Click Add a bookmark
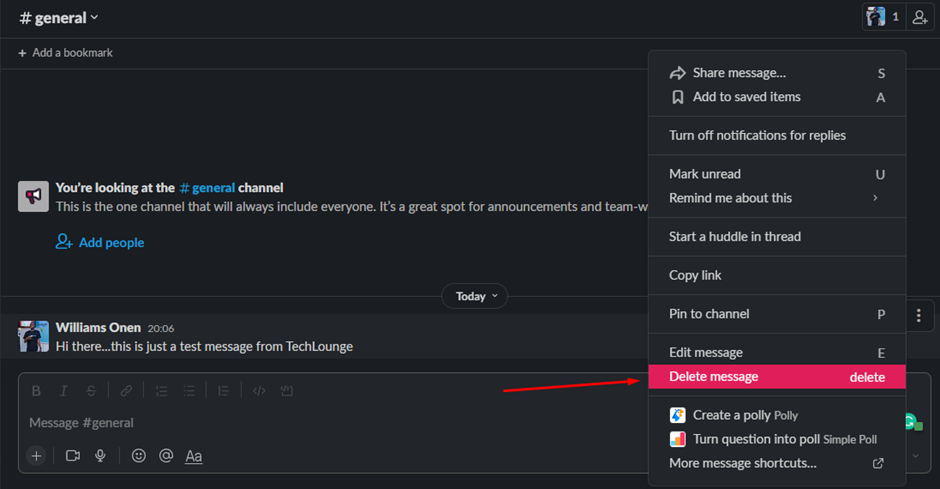Image resolution: width=940 pixels, height=489 pixels. [x=65, y=53]
